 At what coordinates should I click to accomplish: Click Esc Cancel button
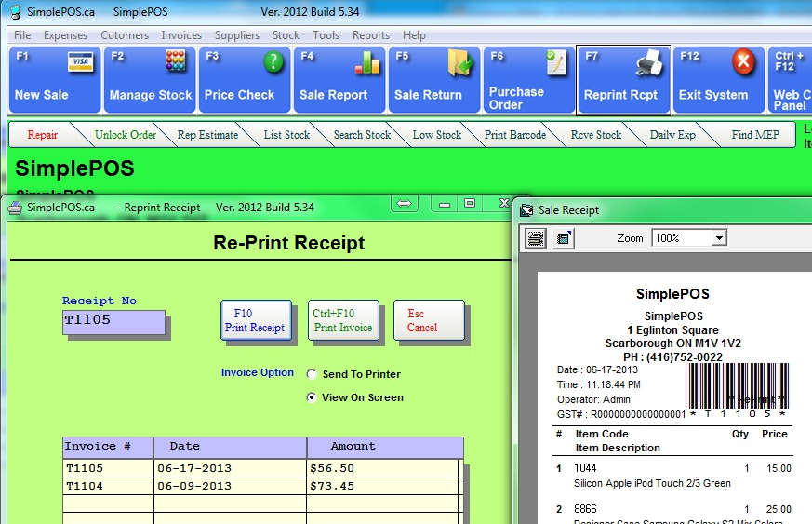pyautogui.click(x=429, y=320)
